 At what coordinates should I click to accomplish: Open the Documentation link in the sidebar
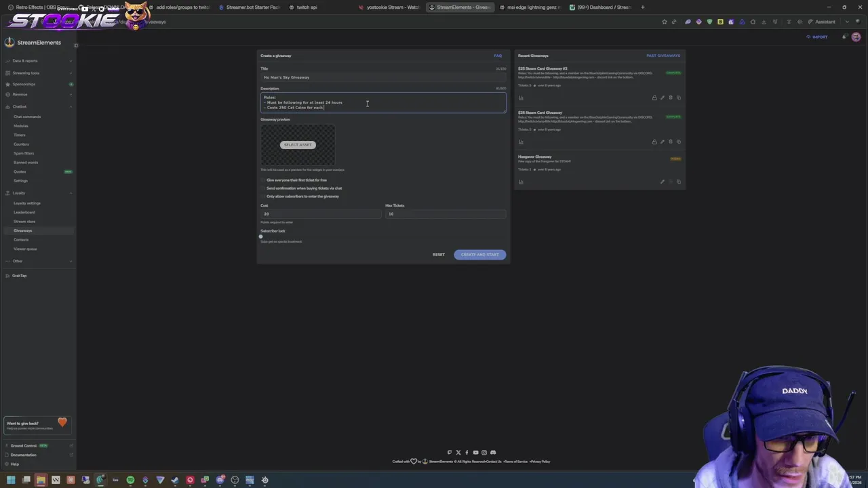click(38, 455)
